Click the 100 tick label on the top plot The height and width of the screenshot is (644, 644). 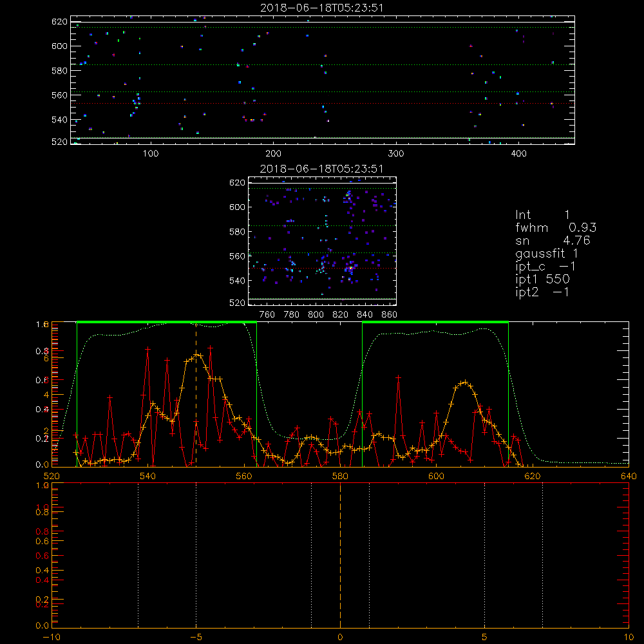point(151,154)
